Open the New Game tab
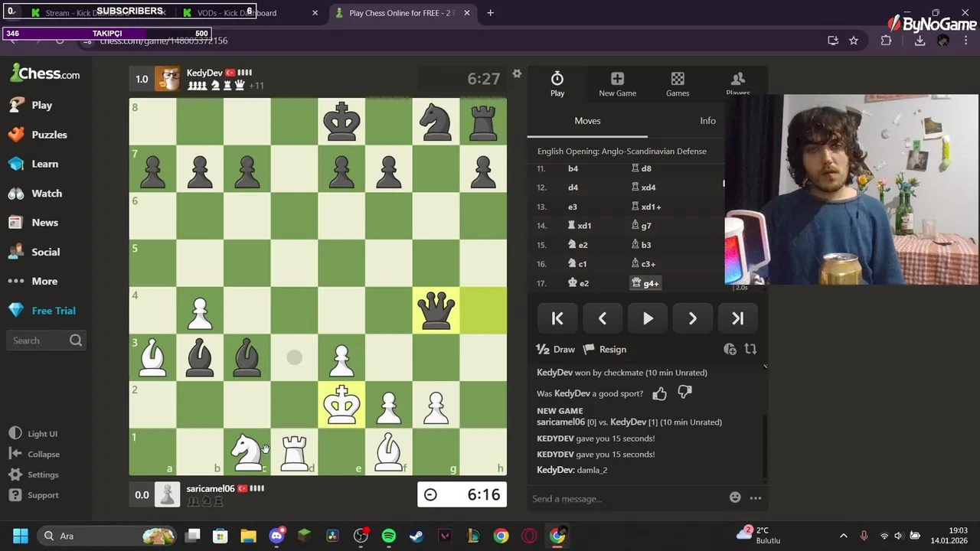This screenshot has width=980, height=551. [x=617, y=83]
